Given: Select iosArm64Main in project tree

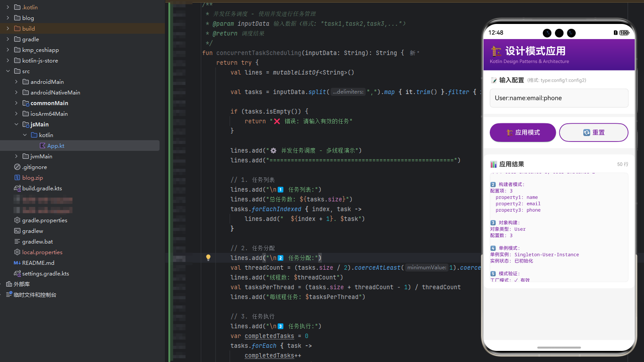Looking at the screenshot, I should tap(49, 114).
